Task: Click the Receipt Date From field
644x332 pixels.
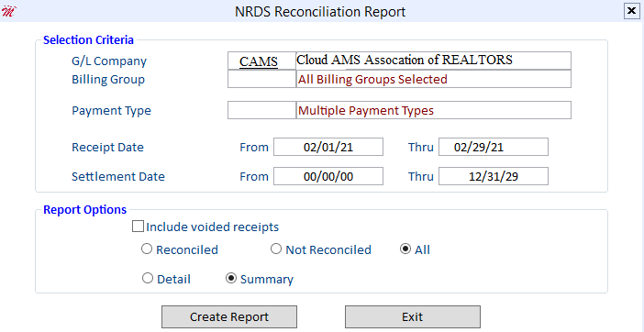Action: pos(328,147)
